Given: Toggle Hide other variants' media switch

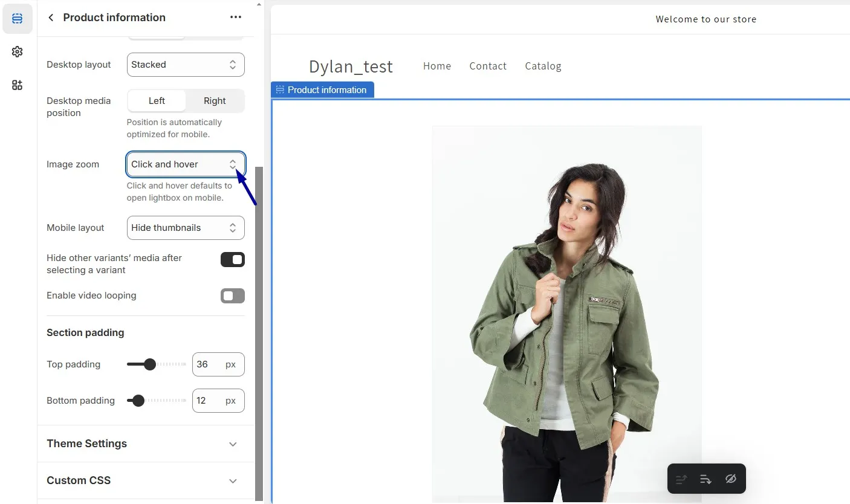Looking at the screenshot, I should [233, 260].
